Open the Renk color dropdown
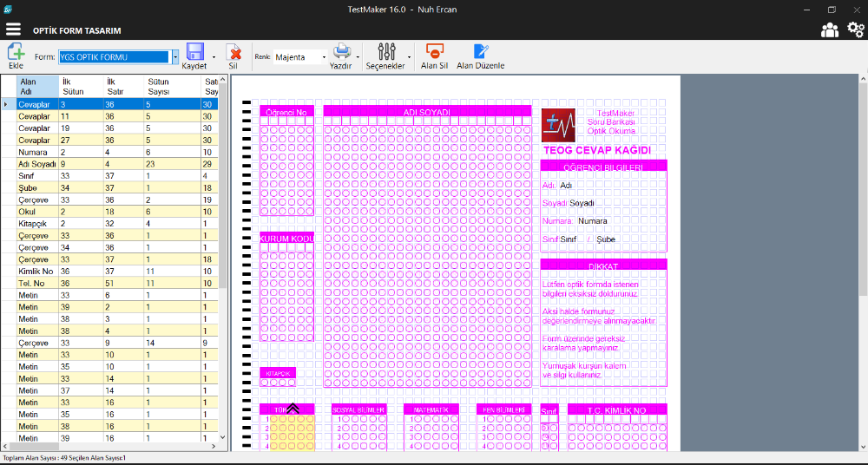 [324, 57]
